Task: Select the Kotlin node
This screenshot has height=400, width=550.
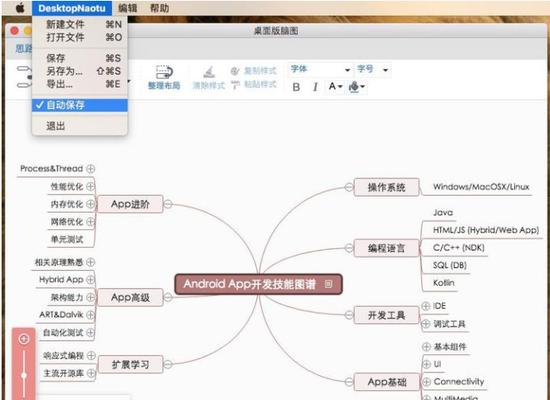Action: (x=444, y=283)
